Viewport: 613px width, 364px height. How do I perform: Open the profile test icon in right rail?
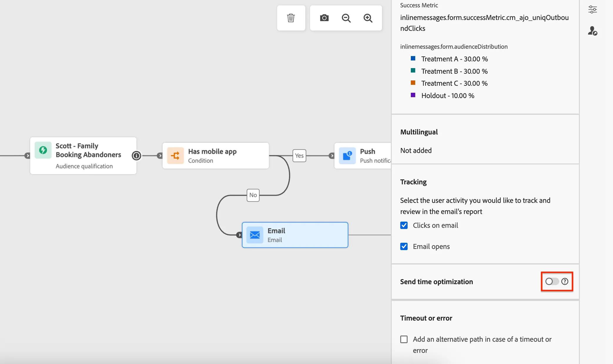coord(592,31)
